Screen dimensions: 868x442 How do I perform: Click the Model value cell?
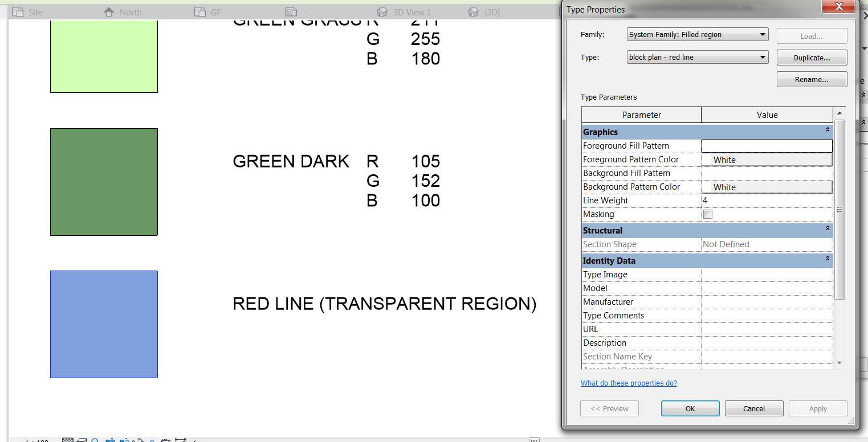click(767, 288)
